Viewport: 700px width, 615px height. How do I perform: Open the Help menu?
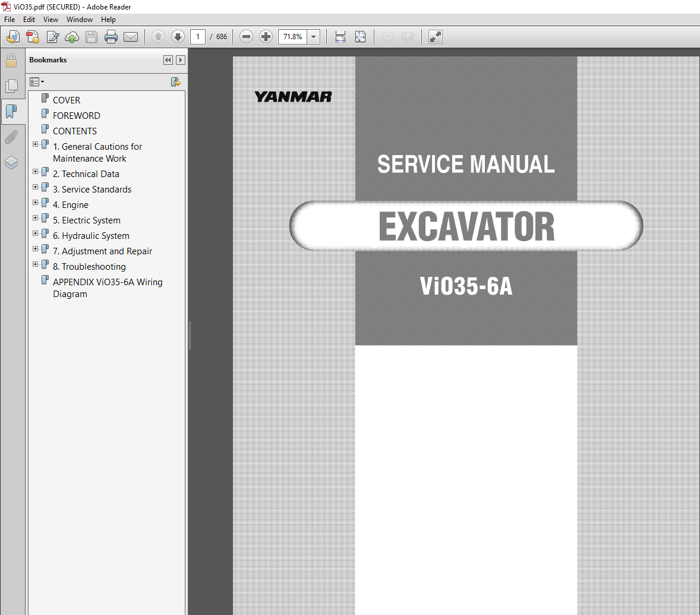[x=108, y=19]
